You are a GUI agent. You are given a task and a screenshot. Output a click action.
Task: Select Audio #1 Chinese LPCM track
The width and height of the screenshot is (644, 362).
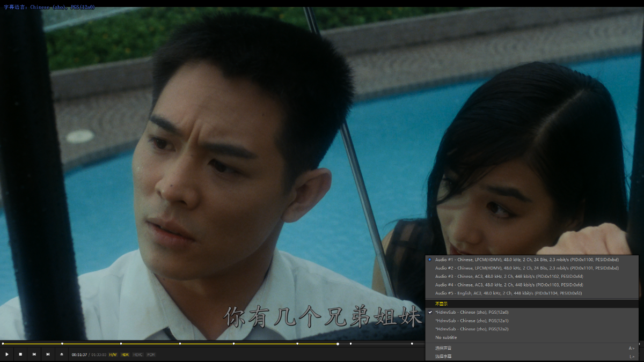[526, 260]
